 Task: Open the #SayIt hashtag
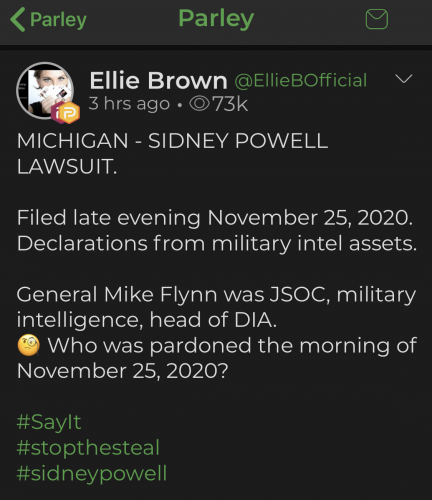(49, 422)
